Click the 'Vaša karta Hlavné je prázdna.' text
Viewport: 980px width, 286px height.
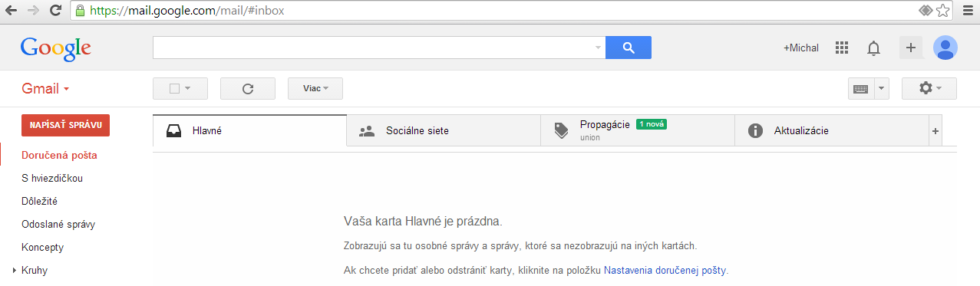coord(423,222)
